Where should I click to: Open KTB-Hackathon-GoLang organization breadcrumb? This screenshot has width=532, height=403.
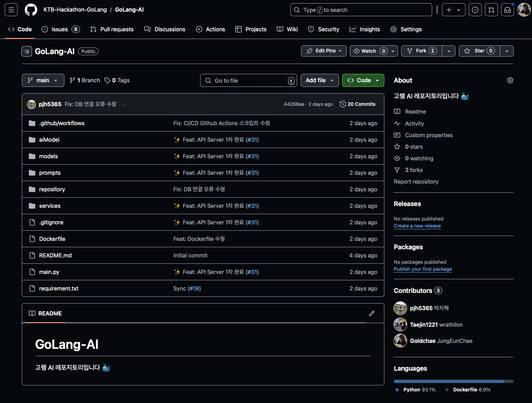tap(75, 10)
